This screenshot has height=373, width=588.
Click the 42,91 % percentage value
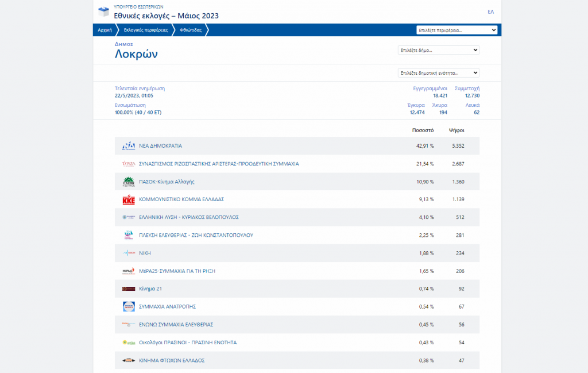pos(425,146)
